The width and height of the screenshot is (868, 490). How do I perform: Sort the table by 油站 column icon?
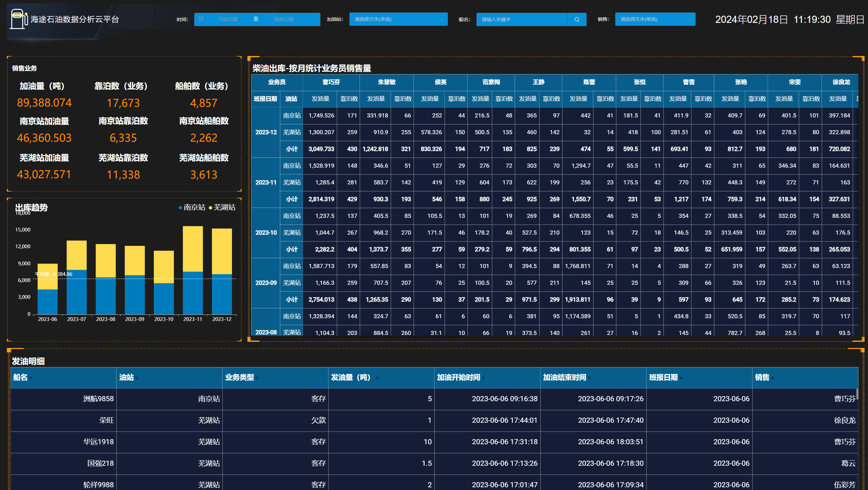[x=137, y=378]
